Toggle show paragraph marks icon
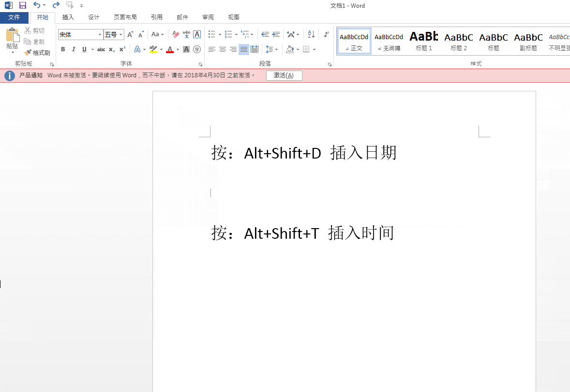Viewport: 570px width, 392px height. pyautogui.click(x=326, y=34)
